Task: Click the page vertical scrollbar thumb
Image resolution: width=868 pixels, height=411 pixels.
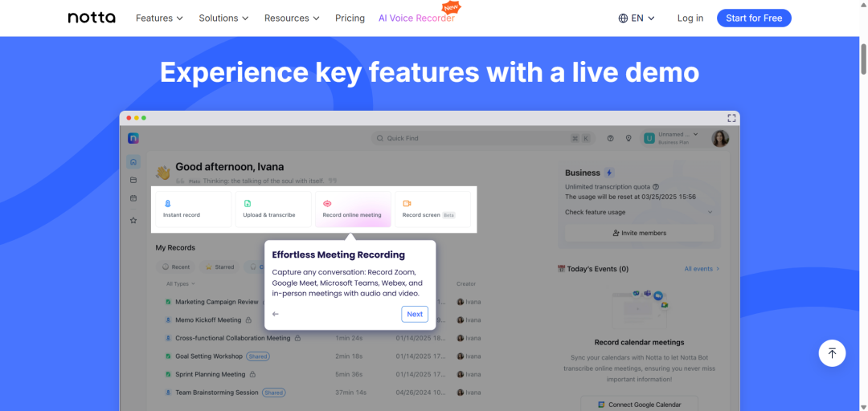Action: coord(863,58)
